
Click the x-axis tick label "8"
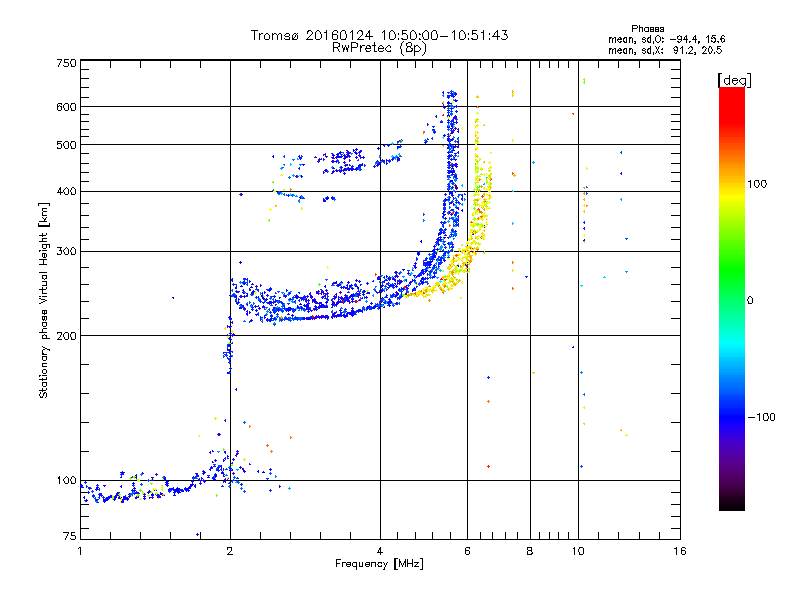[530, 551]
